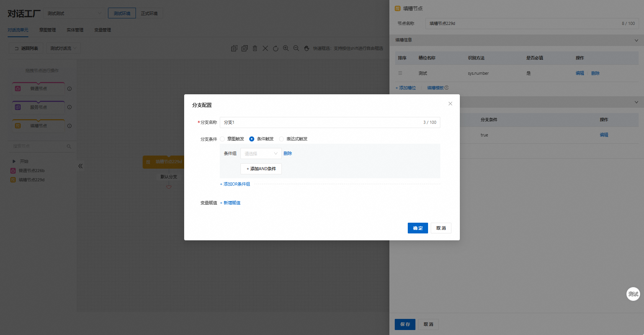This screenshot has width=644, height=335.
Task: Click the 填槽模板 link
Action: 435,88
